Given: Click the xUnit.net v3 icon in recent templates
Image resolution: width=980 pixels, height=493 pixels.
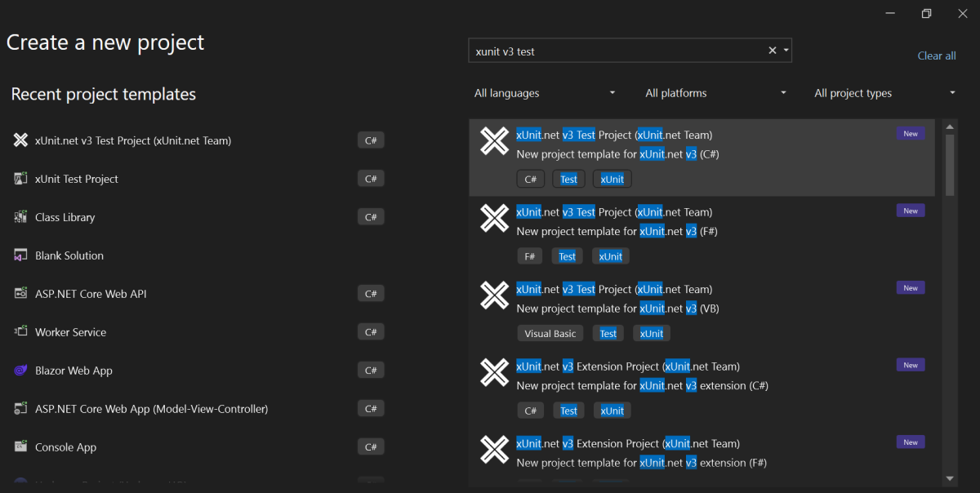Looking at the screenshot, I should pyautogui.click(x=21, y=140).
